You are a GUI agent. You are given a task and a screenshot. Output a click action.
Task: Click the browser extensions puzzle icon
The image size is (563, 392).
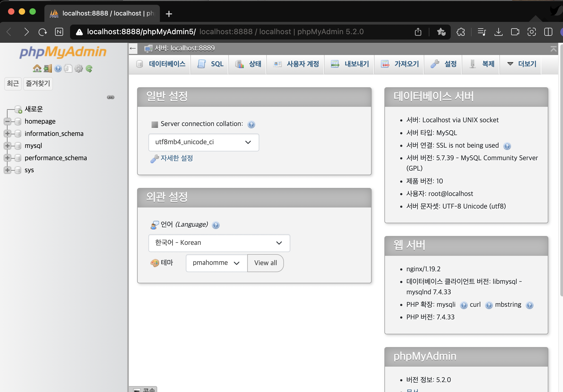click(x=461, y=32)
